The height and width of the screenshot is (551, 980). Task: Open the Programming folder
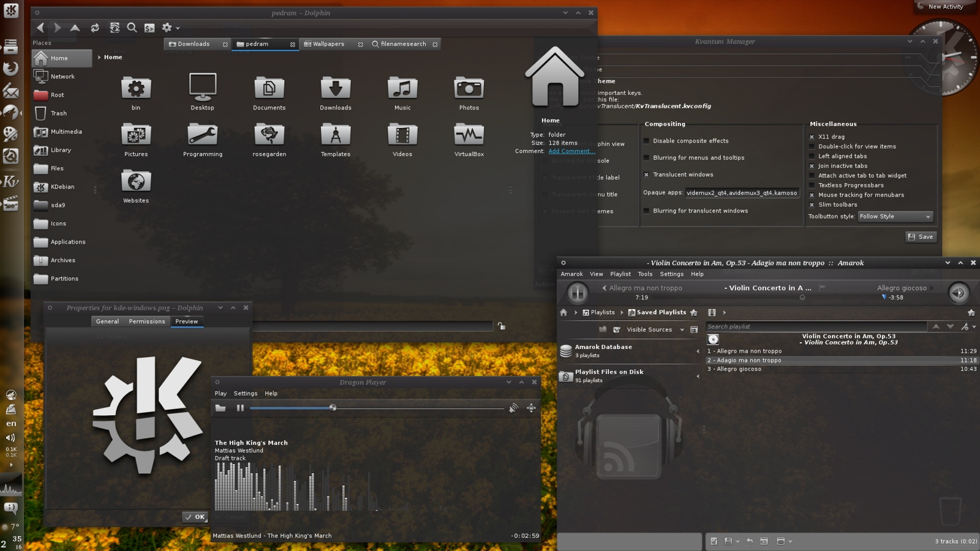tap(202, 140)
